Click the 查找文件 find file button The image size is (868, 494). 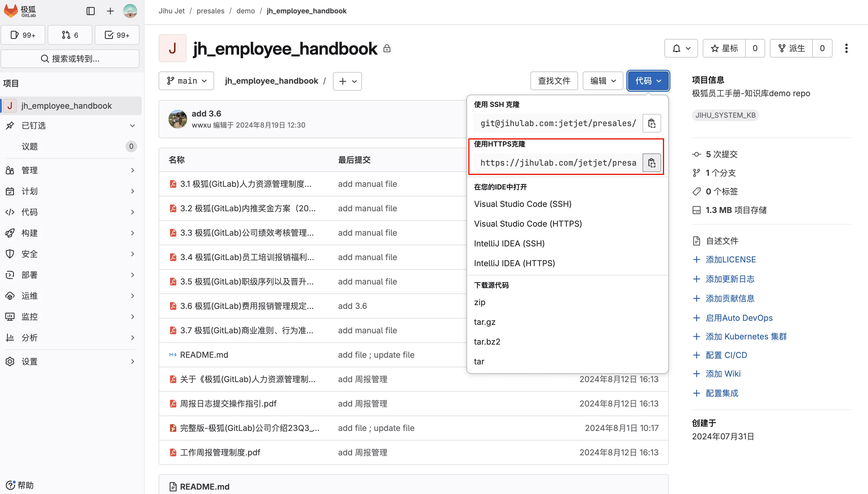pos(554,81)
